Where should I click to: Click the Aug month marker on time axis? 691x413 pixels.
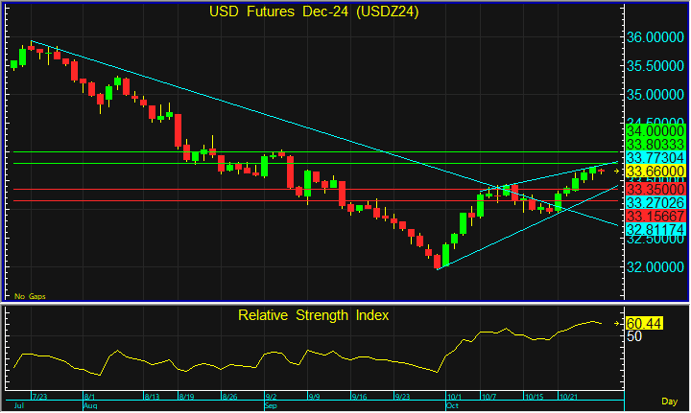click(x=90, y=407)
